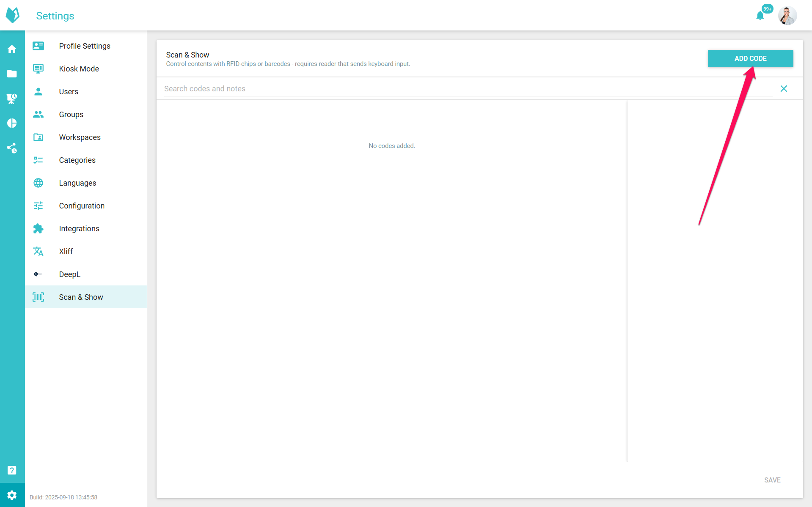Open the notifications bell
812x507 pixels.
coord(760,16)
